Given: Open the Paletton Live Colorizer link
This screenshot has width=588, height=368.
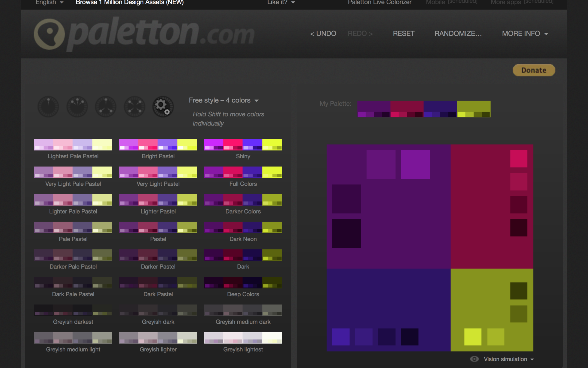Looking at the screenshot, I should tap(379, 2).
